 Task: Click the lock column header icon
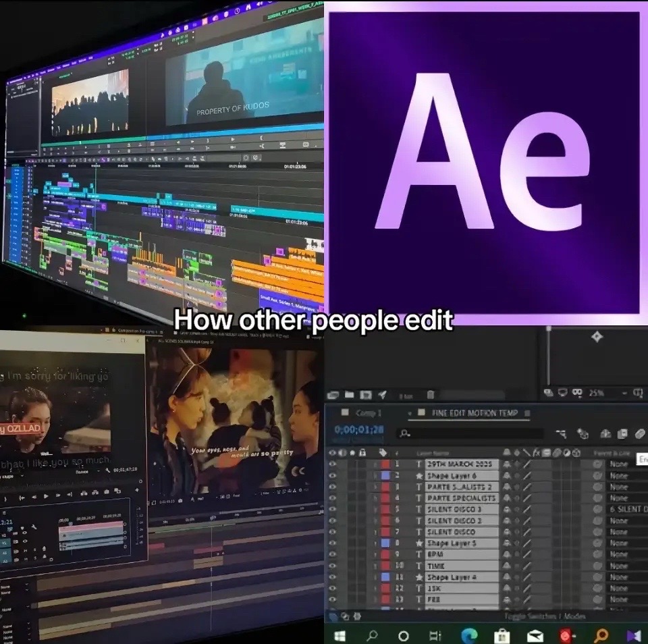[x=362, y=452]
